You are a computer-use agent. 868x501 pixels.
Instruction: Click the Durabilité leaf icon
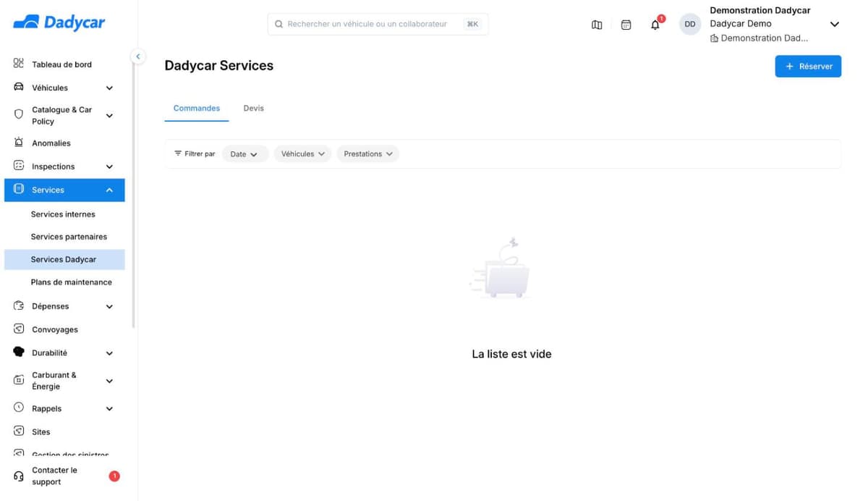pyautogui.click(x=19, y=352)
